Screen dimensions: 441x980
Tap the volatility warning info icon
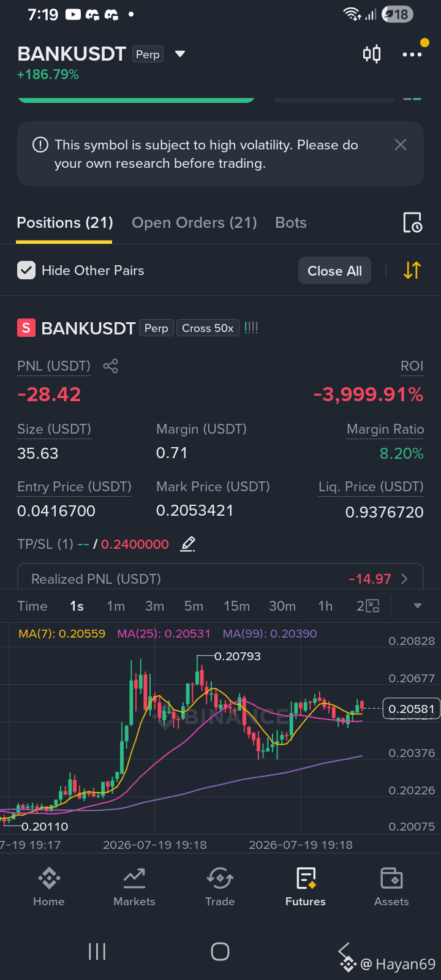coord(40,145)
